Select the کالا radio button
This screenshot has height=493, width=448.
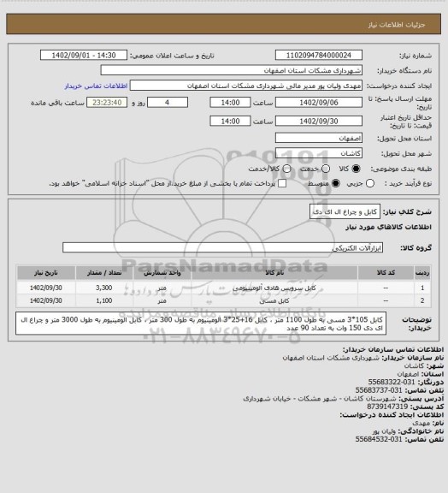tap(356, 169)
